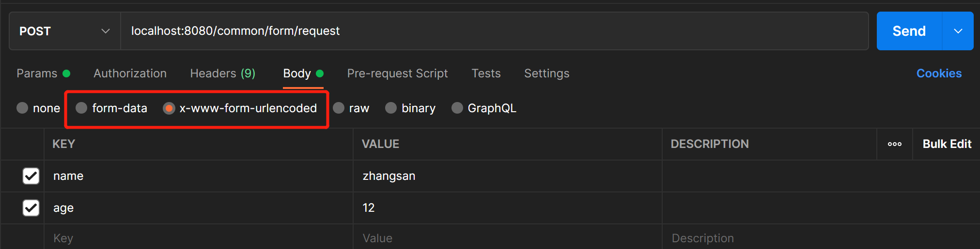Select GraphQL body type
The height and width of the screenshot is (249, 980).
[457, 108]
